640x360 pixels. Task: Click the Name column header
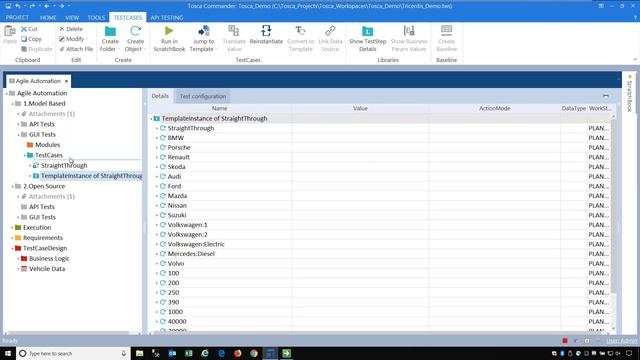pyautogui.click(x=220, y=108)
